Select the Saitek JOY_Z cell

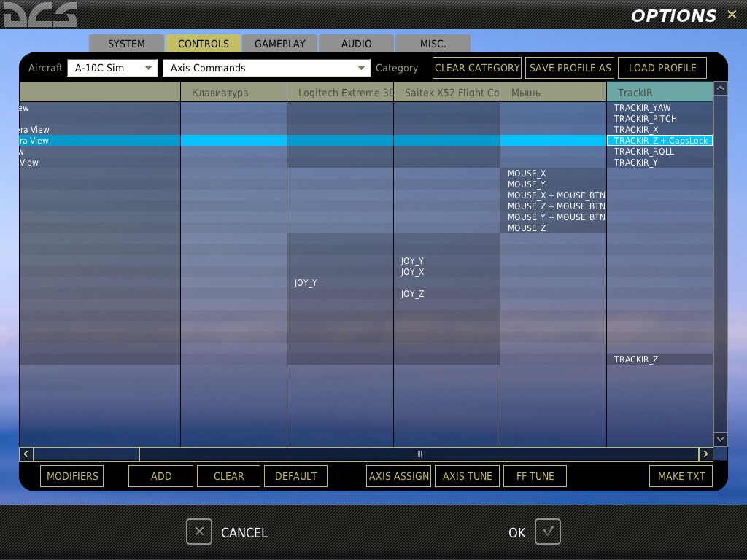tap(447, 294)
